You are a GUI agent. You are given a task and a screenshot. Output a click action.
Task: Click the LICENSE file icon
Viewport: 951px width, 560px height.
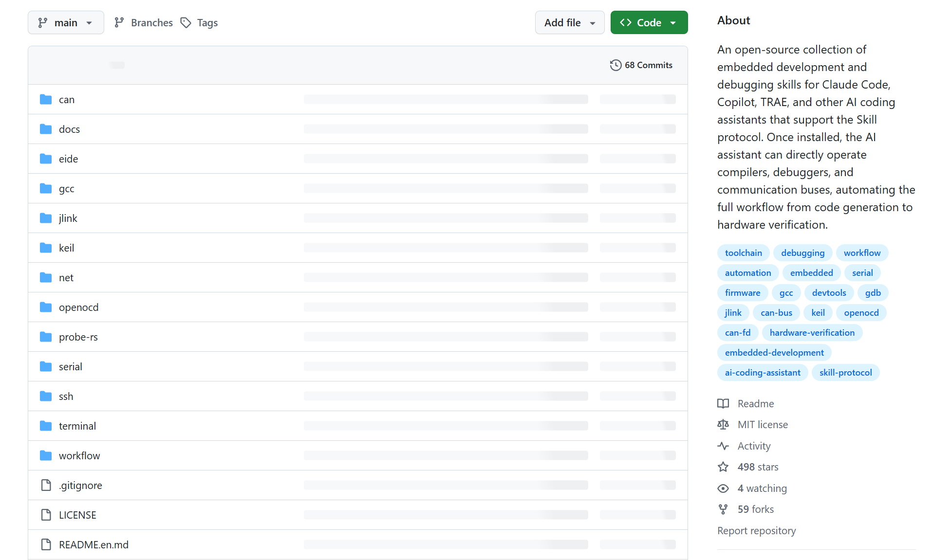pyautogui.click(x=46, y=515)
